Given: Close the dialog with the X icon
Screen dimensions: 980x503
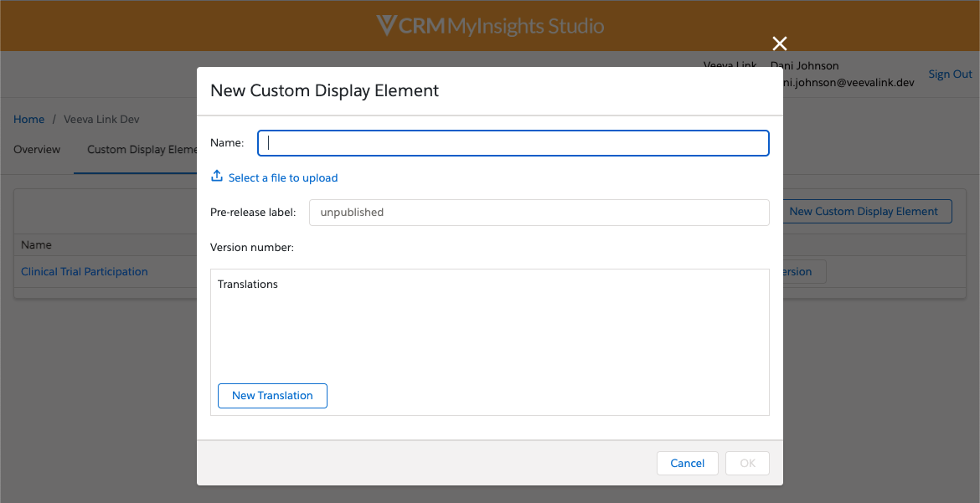Looking at the screenshot, I should 780,44.
